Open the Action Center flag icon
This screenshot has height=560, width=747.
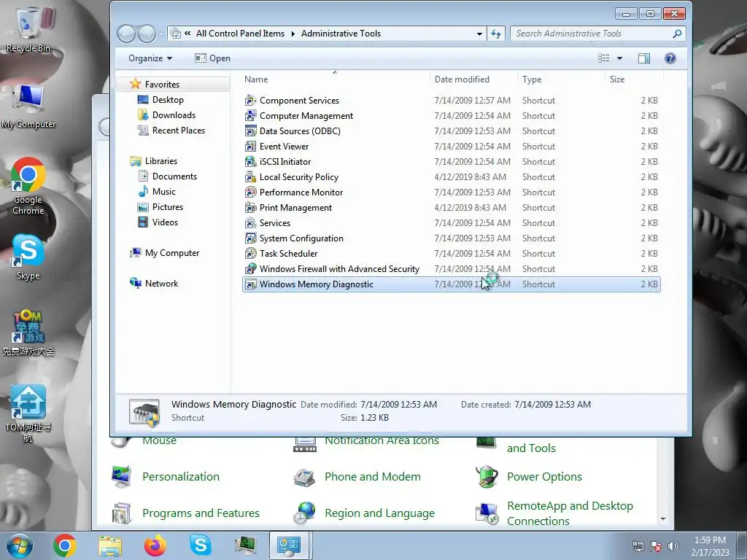click(x=656, y=546)
